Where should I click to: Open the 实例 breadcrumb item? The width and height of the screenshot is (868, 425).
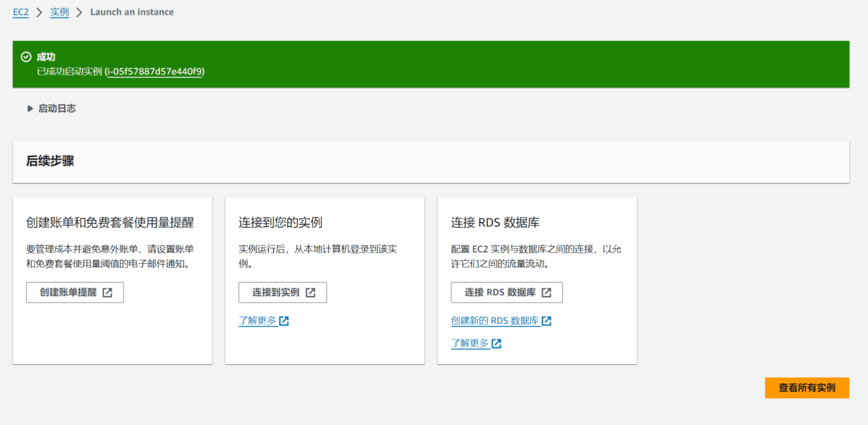(59, 11)
